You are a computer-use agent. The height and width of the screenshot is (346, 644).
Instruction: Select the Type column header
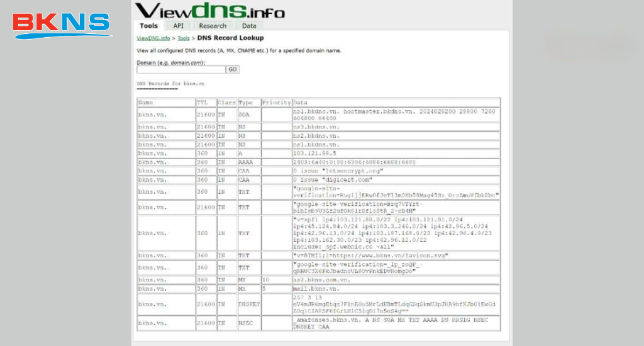[245, 102]
